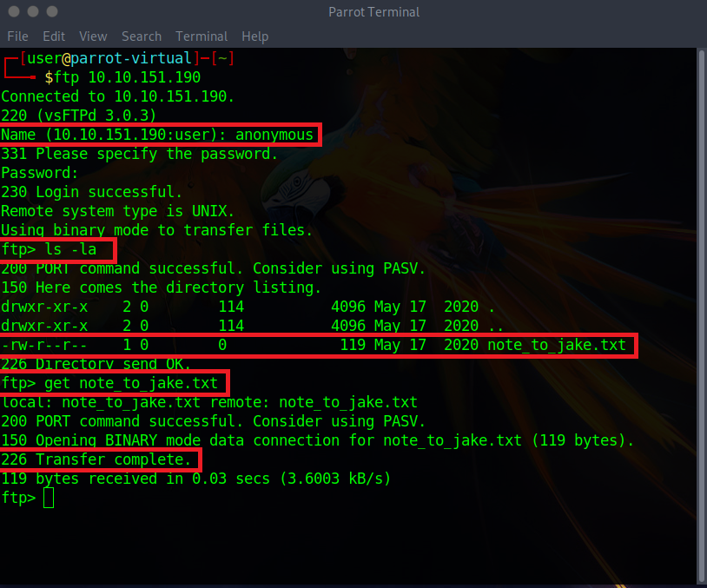Click the first window control button in title bar

point(14,11)
